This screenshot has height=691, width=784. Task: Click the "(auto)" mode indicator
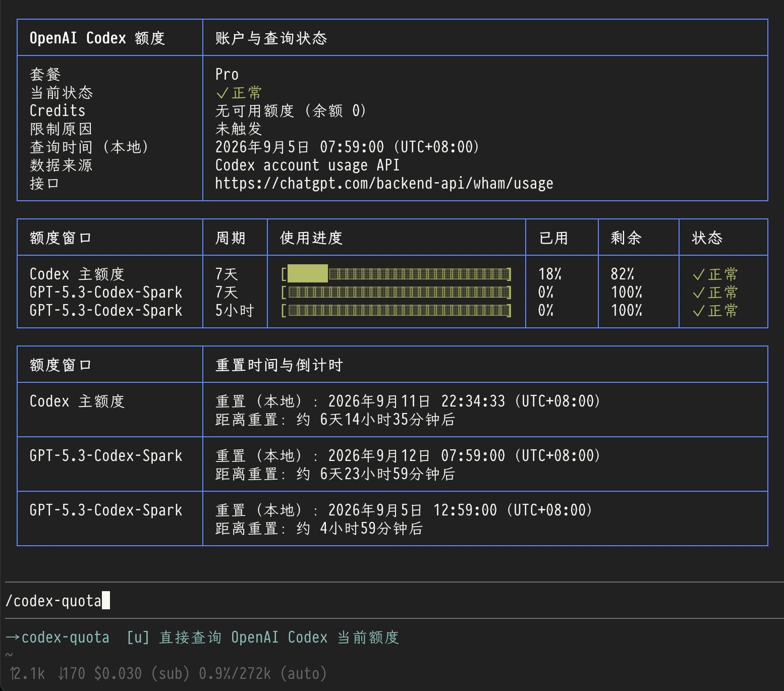pyautogui.click(x=304, y=673)
